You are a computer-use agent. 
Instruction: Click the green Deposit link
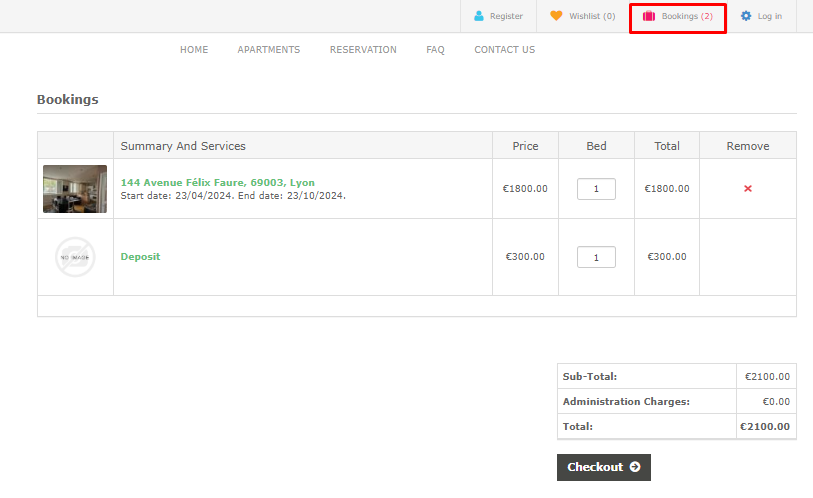coord(140,257)
